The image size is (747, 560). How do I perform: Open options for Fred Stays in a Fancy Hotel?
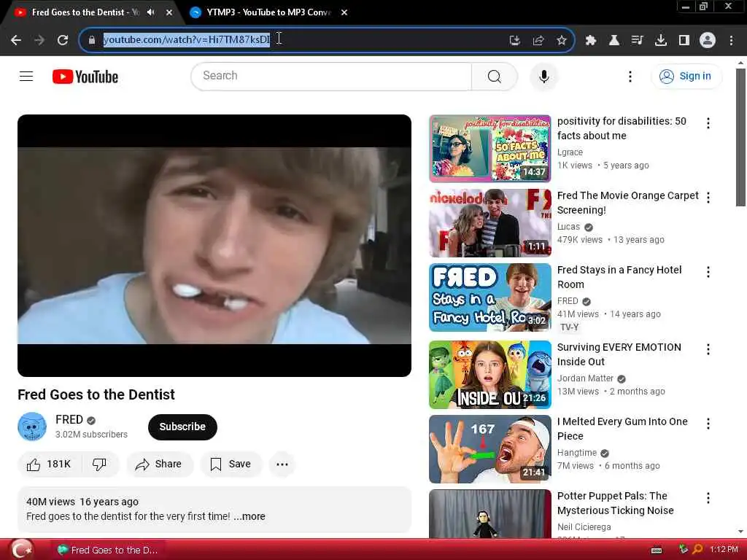tap(708, 272)
